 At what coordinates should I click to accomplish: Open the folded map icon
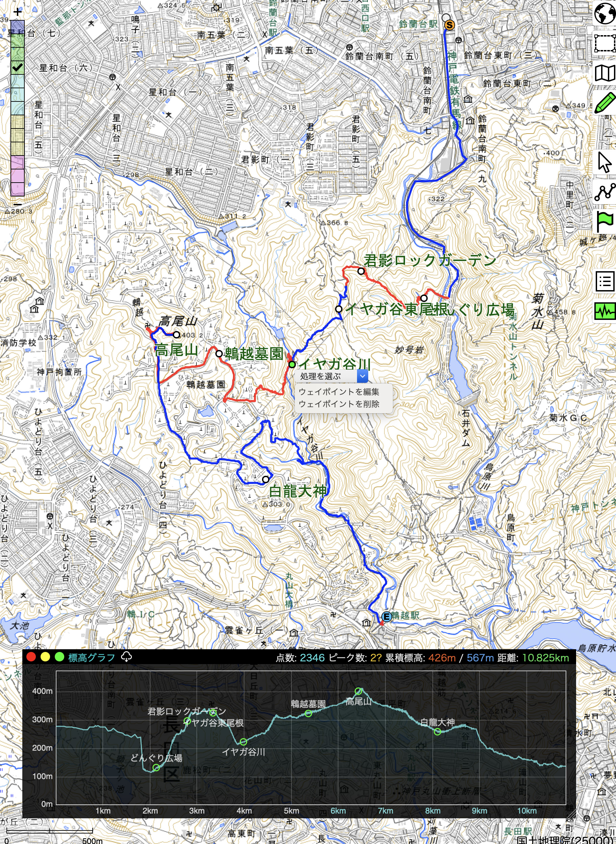(x=605, y=73)
